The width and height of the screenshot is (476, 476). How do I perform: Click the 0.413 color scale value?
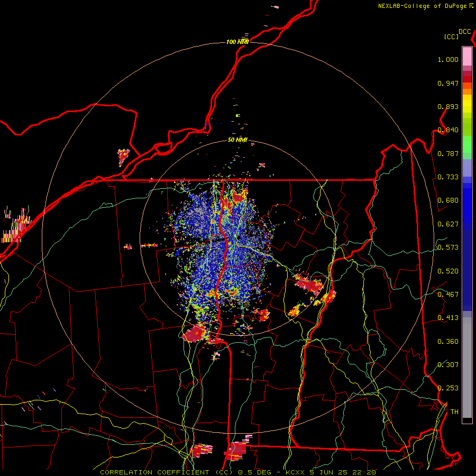pyautogui.click(x=448, y=318)
